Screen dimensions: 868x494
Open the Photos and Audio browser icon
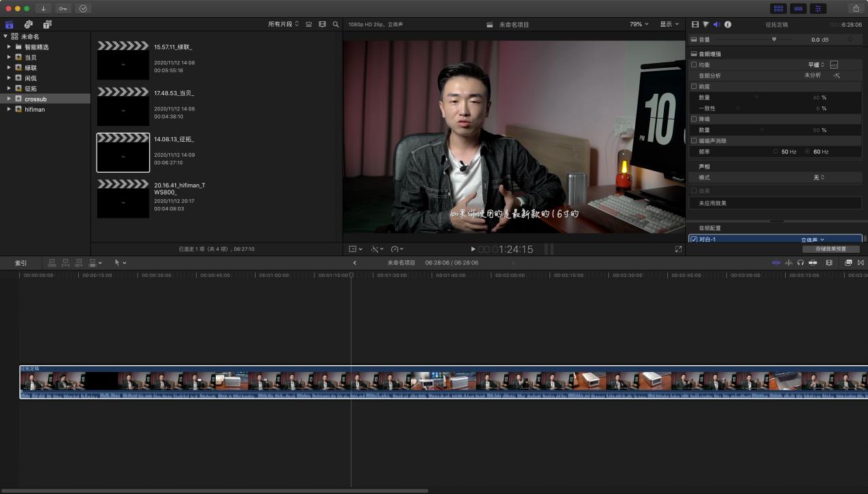(28, 24)
